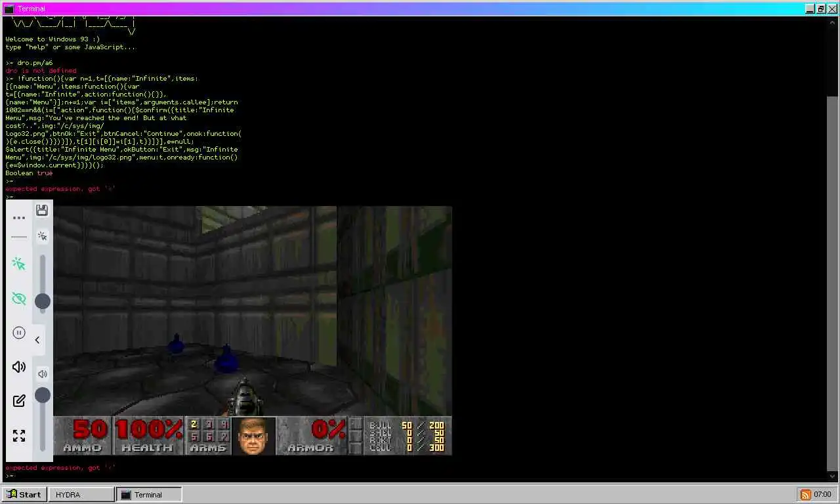
Task: Minimize the Terminal window
Action: 810,9
